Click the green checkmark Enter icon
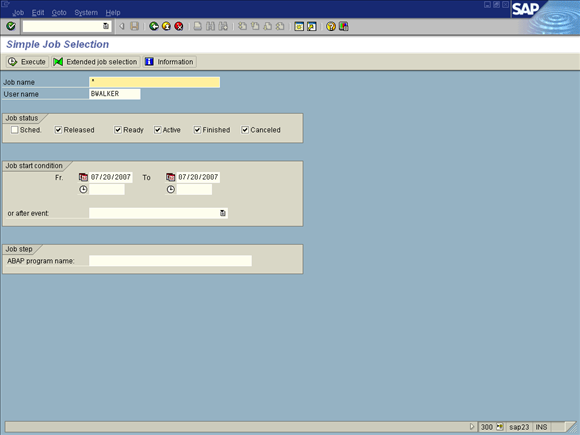Screen dimensions: 580x435 pos(11,26)
